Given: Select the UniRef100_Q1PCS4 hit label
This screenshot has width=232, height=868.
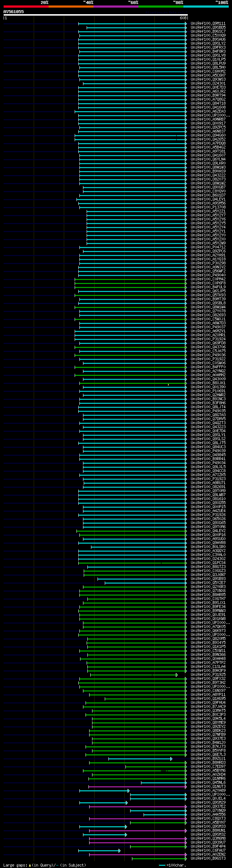Looking at the screenshot, I should click(208, 563).
